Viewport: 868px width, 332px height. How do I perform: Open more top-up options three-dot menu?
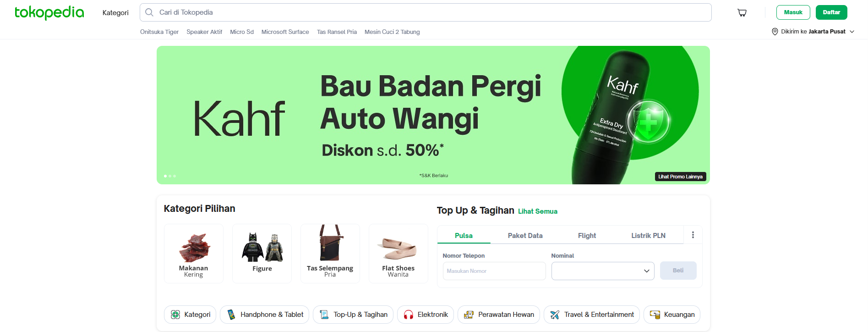[693, 235]
